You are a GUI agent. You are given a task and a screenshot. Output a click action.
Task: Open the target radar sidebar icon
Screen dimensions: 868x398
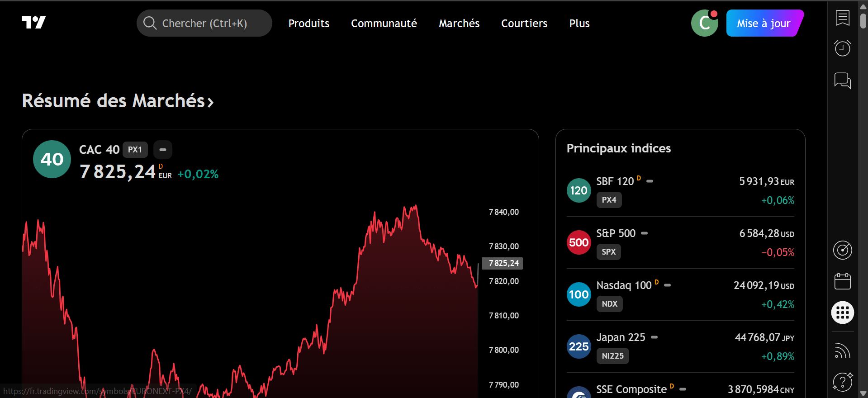click(x=842, y=250)
